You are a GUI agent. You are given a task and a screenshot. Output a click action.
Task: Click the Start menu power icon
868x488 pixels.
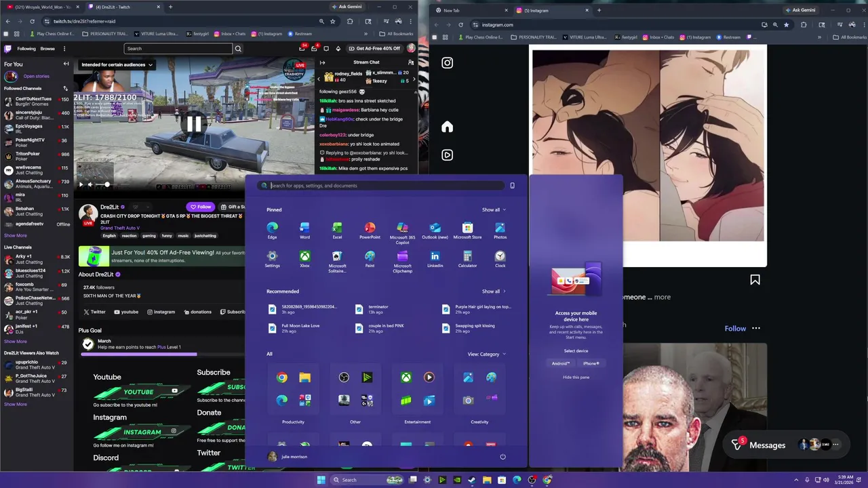[x=502, y=457]
